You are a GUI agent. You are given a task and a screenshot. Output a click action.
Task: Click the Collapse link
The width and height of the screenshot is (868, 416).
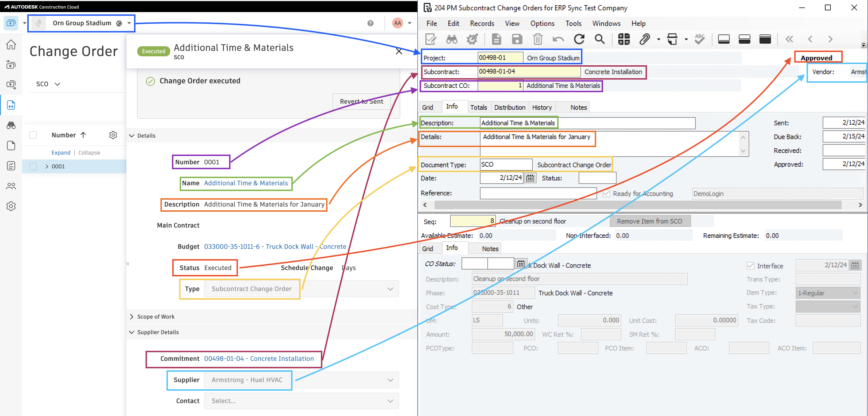pyautogui.click(x=89, y=153)
